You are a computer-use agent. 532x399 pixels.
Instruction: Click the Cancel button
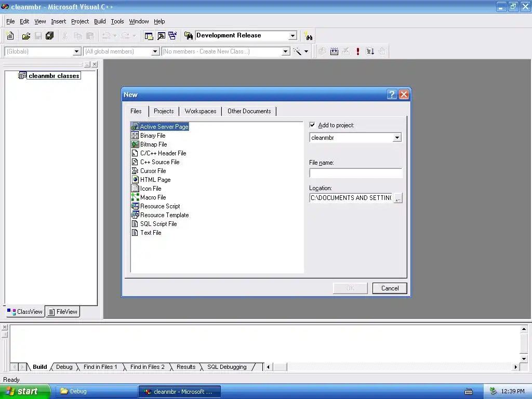click(390, 288)
